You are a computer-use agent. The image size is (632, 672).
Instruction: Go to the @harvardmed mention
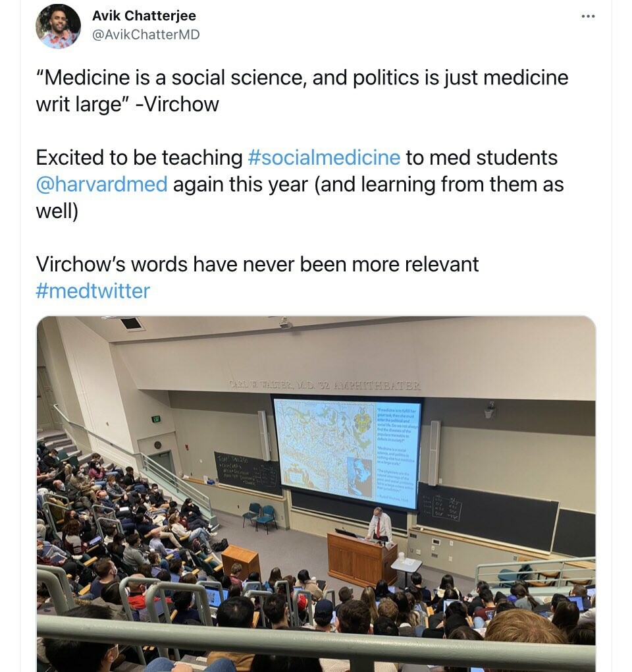click(x=101, y=184)
